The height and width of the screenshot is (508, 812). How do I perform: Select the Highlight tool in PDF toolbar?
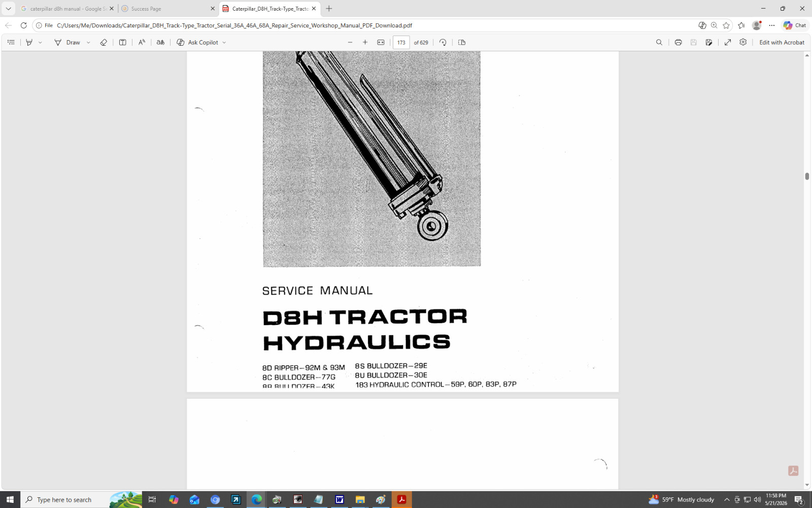pos(29,43)
